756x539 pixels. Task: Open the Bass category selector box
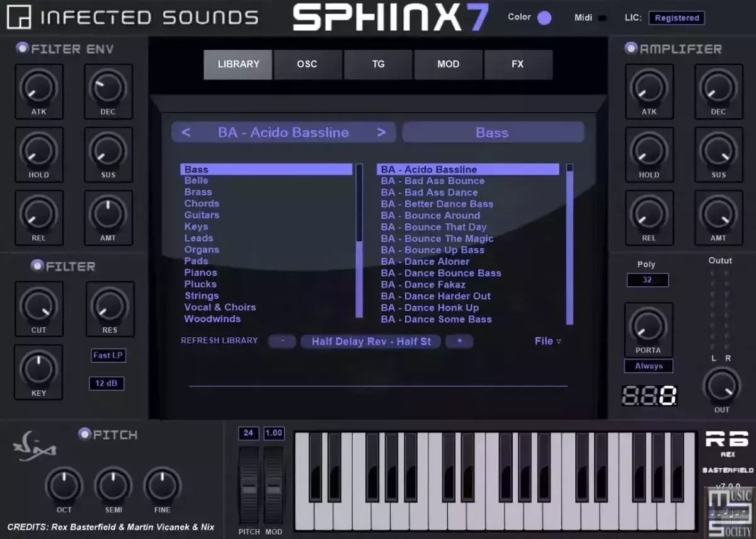493,132
